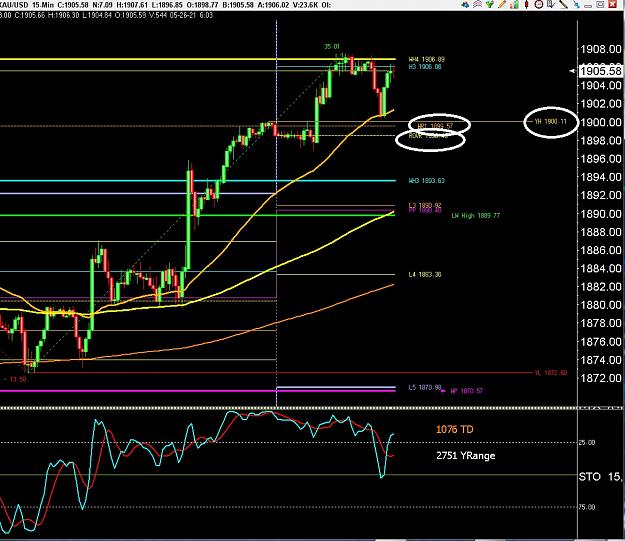Click the 15.Min timeframe label
Image resolution: width=625 pixels, height=541 pixels.
tap(43, 5)
